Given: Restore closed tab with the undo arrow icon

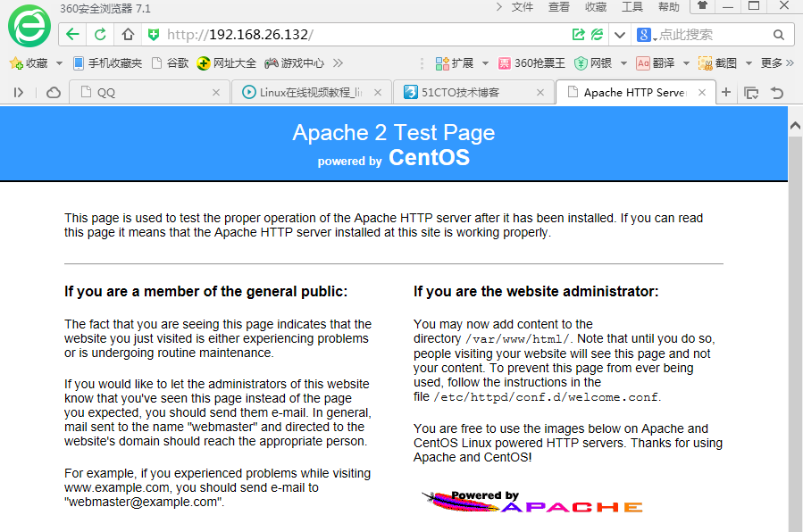Looking at the screenshot, I should click(777, 93).
